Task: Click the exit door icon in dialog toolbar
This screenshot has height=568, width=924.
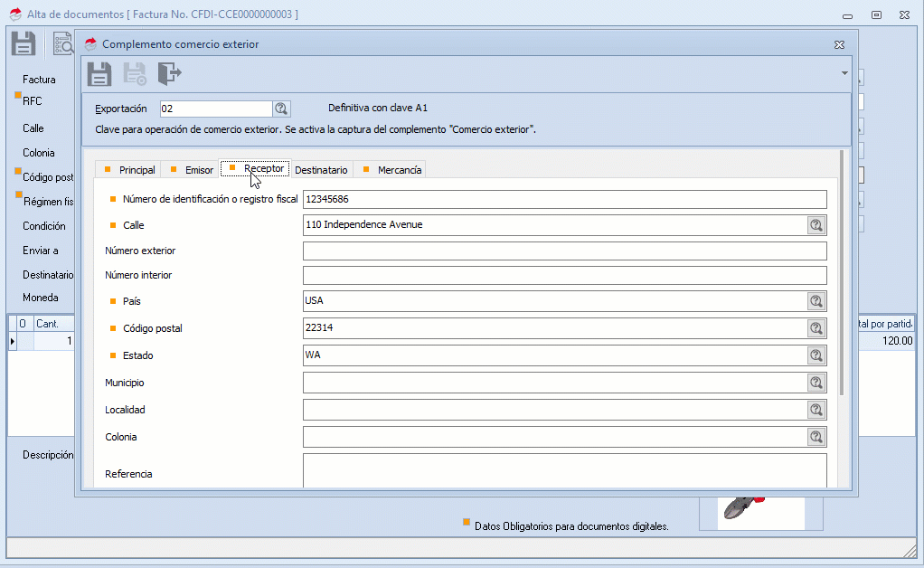Action: pyautogui.click(x=169, y=73)
